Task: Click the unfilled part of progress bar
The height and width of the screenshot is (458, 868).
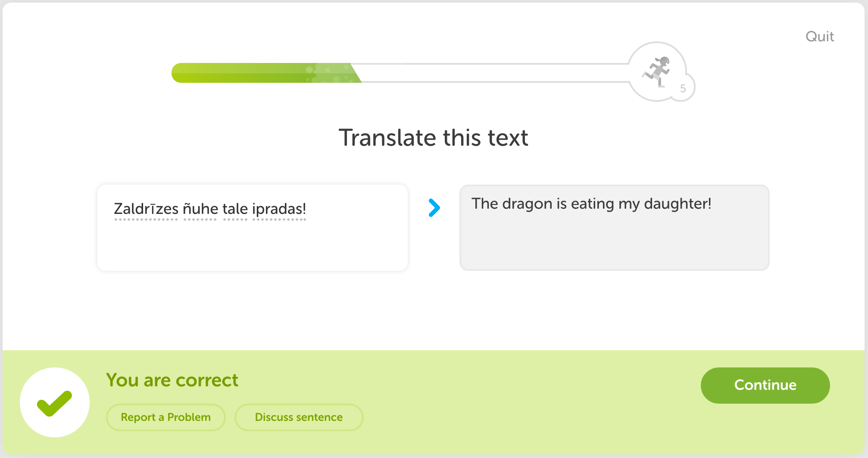Action: (x=491, y=73)
